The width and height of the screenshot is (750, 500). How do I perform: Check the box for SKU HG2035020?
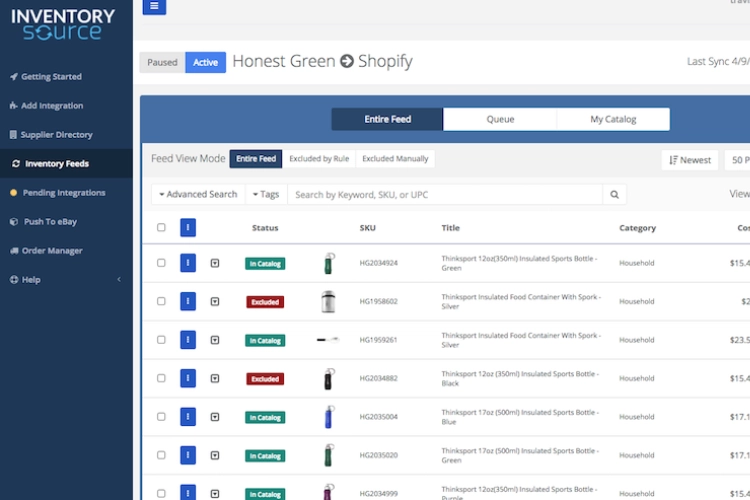click(161, 455)
